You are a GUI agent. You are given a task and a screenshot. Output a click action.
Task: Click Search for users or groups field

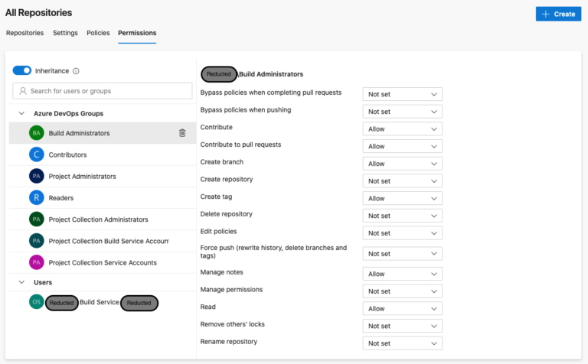point(103,91)
